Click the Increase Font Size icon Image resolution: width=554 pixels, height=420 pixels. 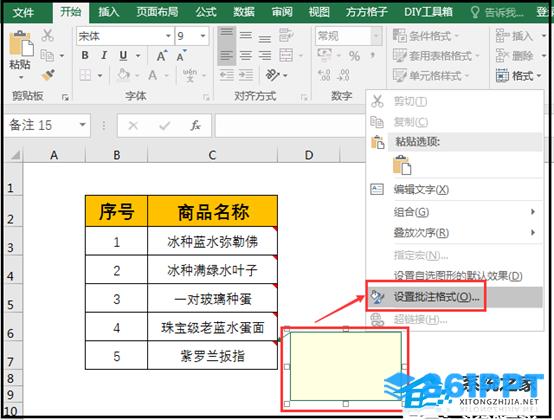click(x=161, y=56)
